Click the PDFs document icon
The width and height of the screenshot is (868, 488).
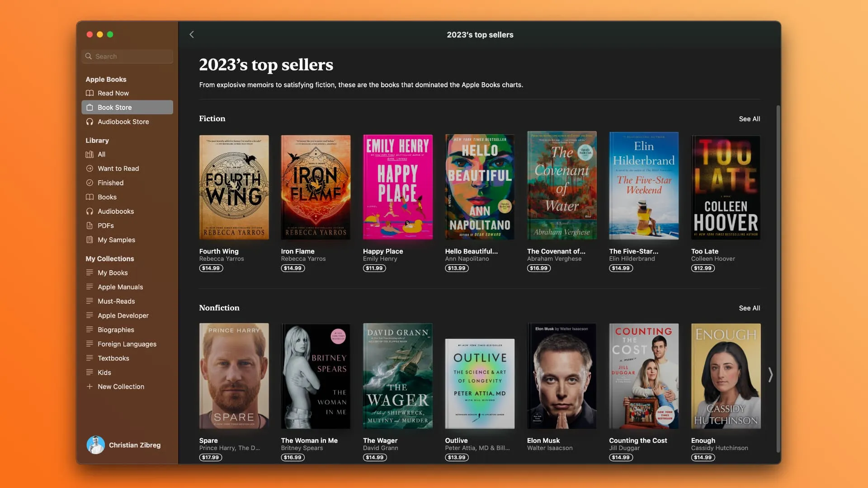pos(90,225)
